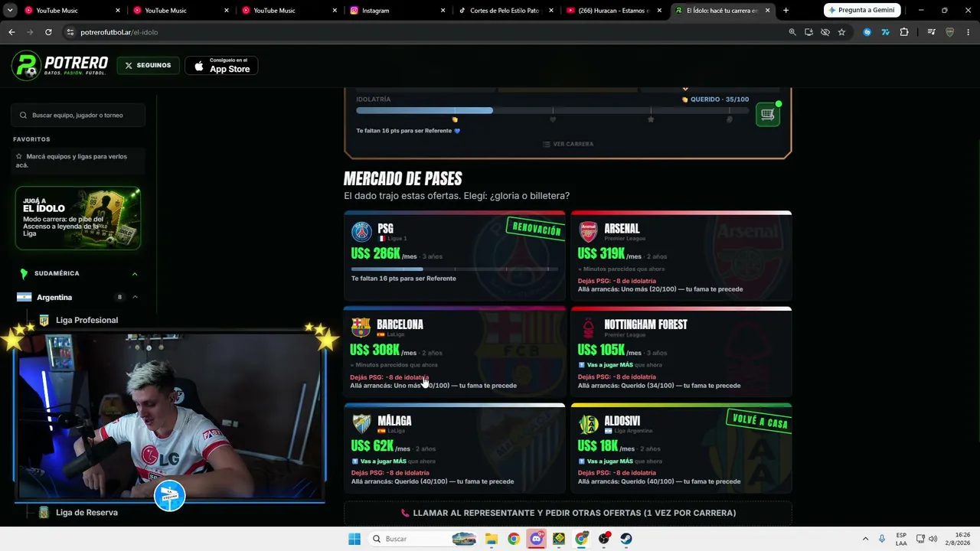Click the Arsenal offer salary US$ 319K
Screen dimensions: 980x551
[601, 254]
